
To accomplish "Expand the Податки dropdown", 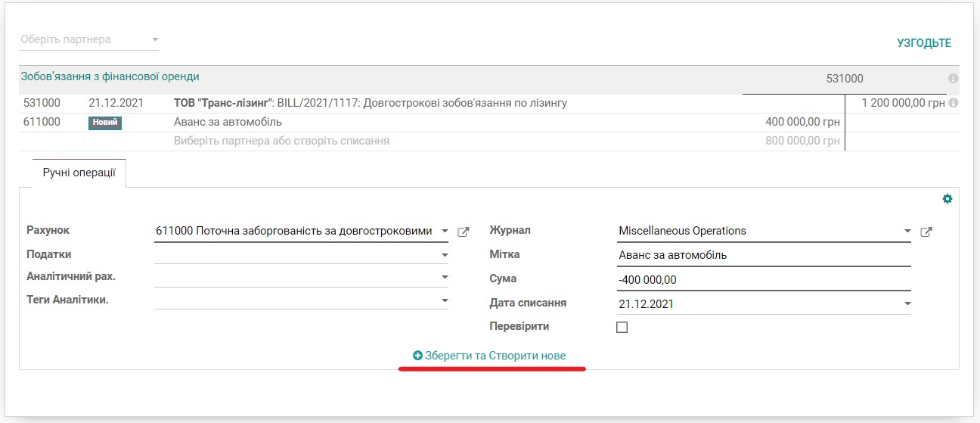I will [445, 255].
